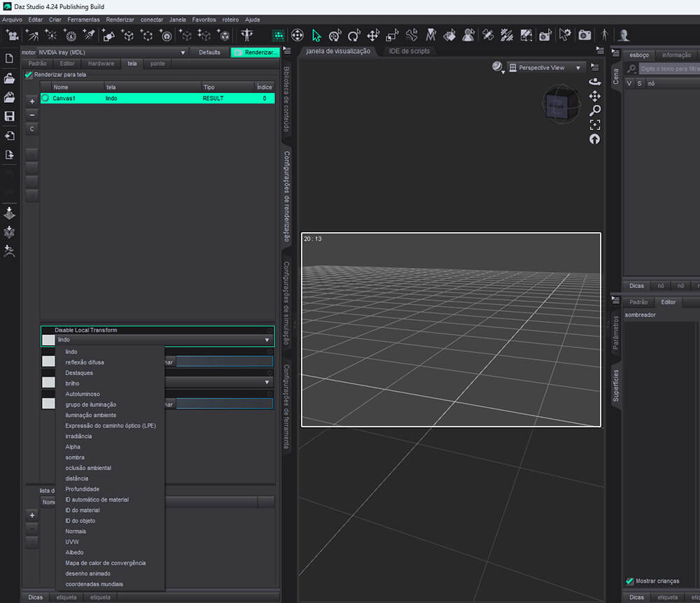700x603 pixels.
Task: Click the view cube in the viewport
Action: point(561,104)
